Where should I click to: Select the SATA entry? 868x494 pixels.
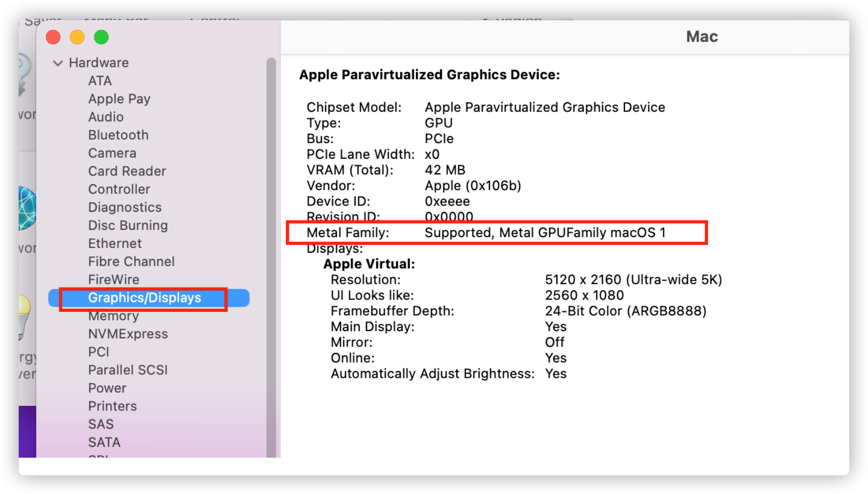coord(104,442)
